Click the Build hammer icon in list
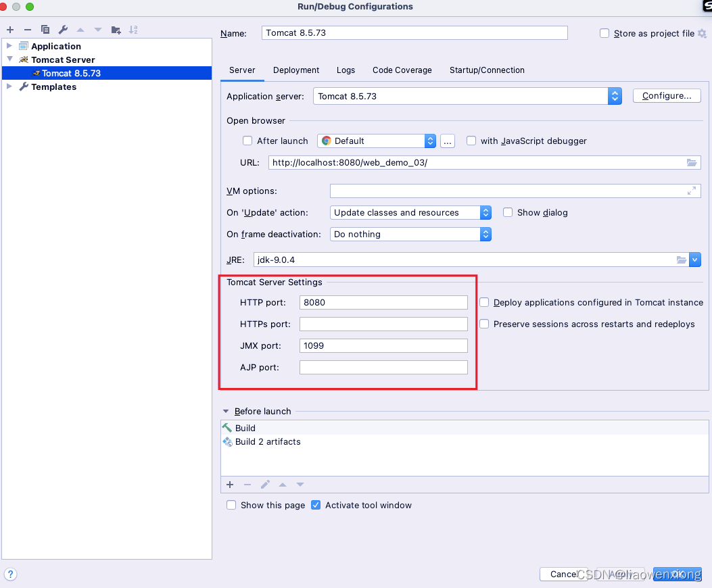Screen dimensions: 712x588 pos(227,428)
